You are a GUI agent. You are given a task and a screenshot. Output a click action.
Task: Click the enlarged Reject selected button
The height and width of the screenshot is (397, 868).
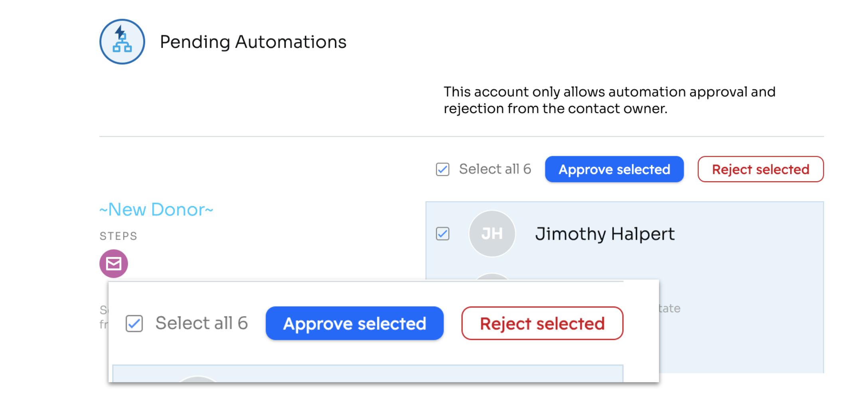click(542, 323)
